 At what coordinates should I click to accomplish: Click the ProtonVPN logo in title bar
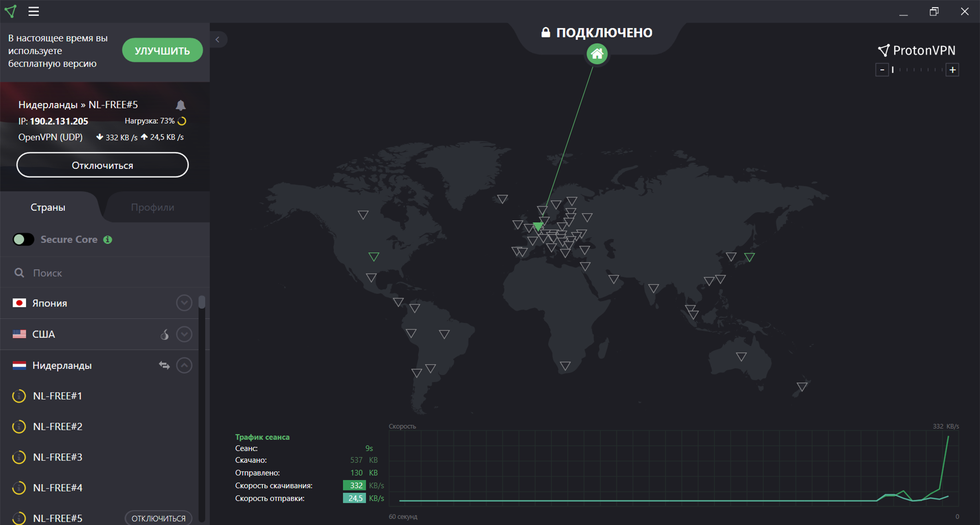tap(10, 11)
